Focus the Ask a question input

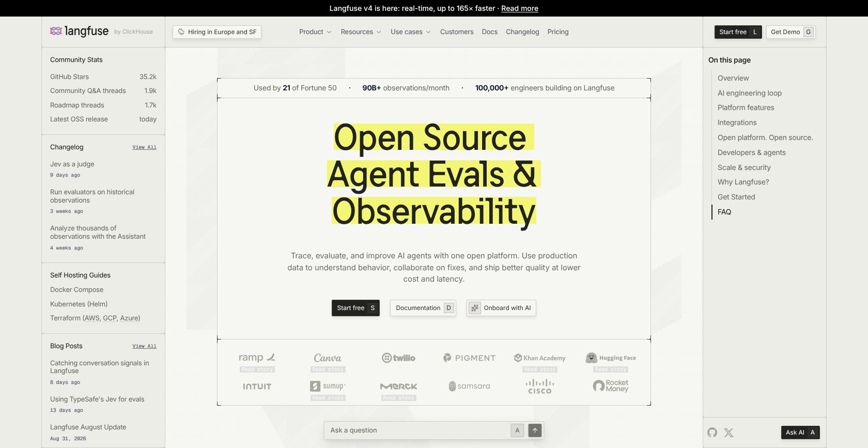tap(417, 430)
